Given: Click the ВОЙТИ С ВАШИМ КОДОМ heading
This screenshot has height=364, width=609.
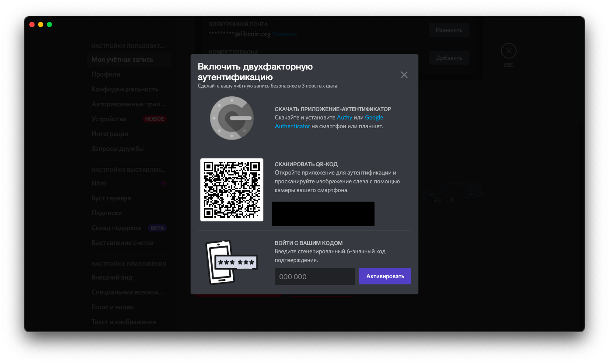Looking at the screenshot, I should (308, 243).
